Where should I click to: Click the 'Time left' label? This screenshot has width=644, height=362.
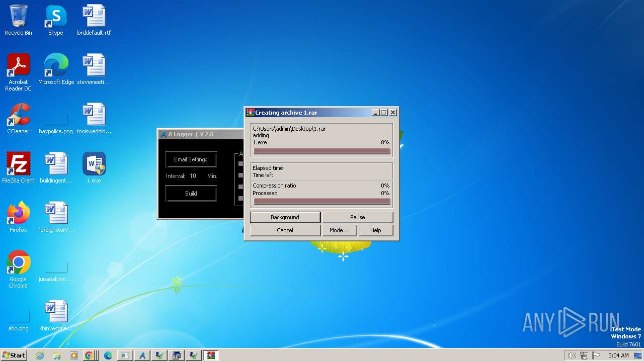coord(263,175)
